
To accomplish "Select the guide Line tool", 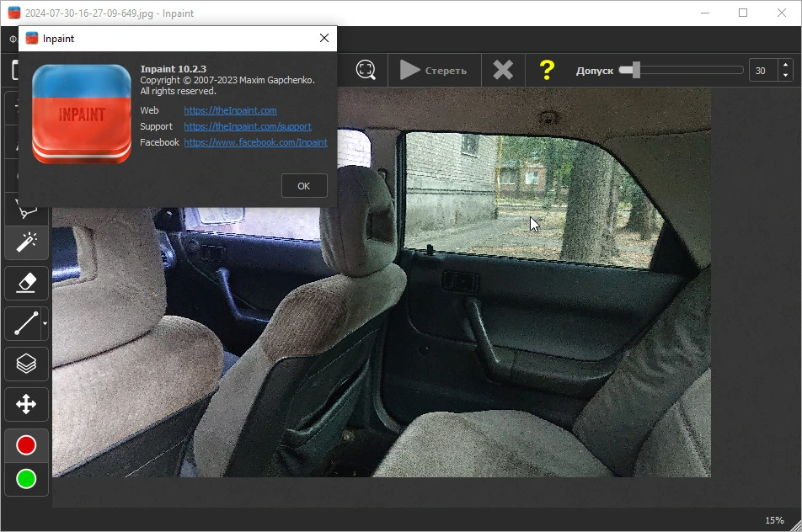I will point(23,323).
